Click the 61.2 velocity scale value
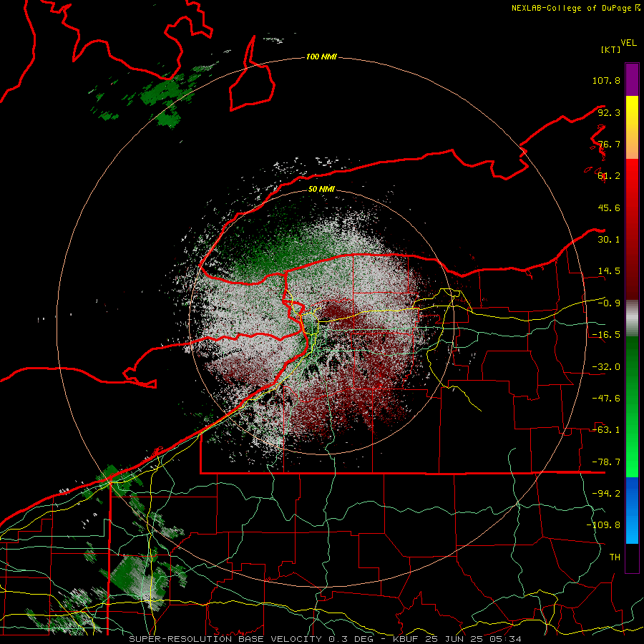The height and width of the screenshot is (644, 644). coord(609,176)
